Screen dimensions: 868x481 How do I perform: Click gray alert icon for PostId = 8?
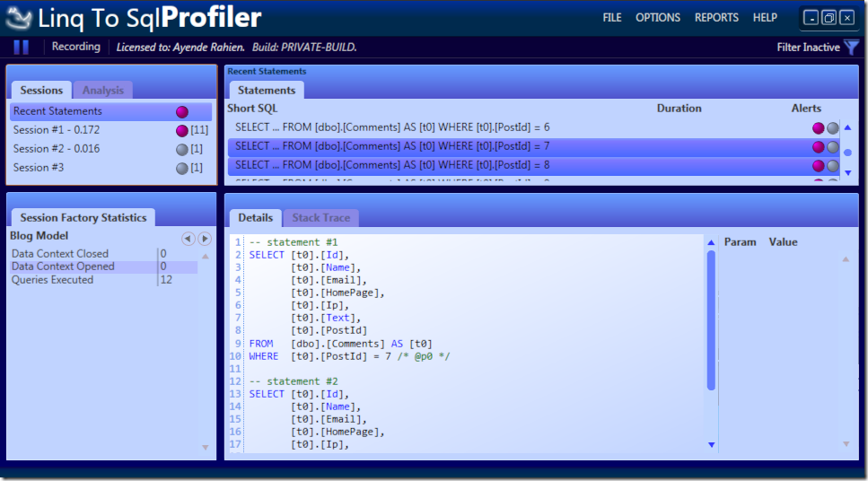tap(833, 165)
